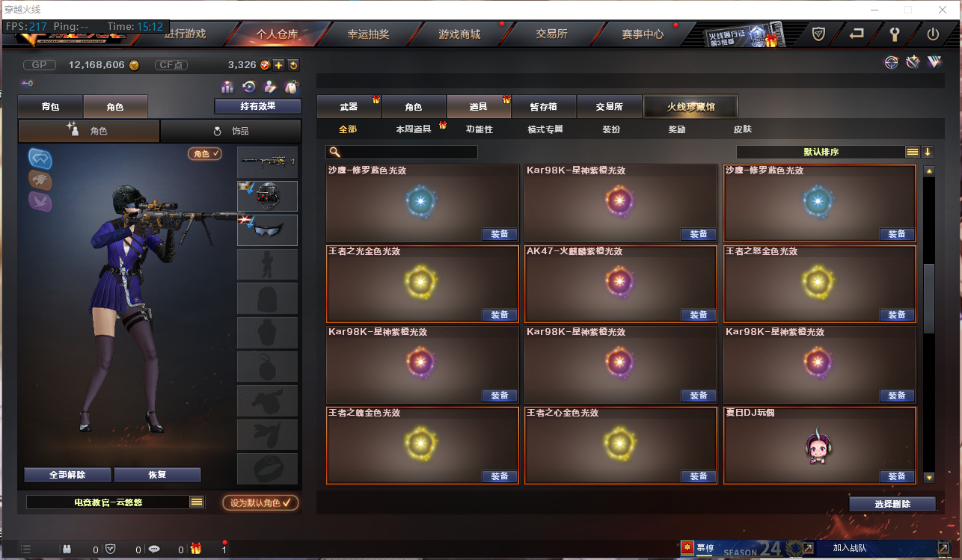962x560 pixels.
Task: Click the gold GP coin icon
Action: coord(134,65)
